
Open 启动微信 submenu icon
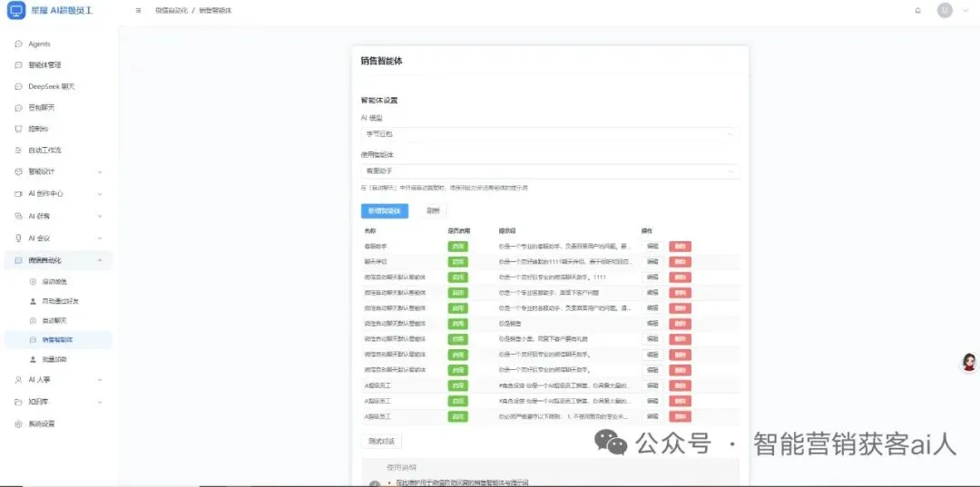[34, 281]
